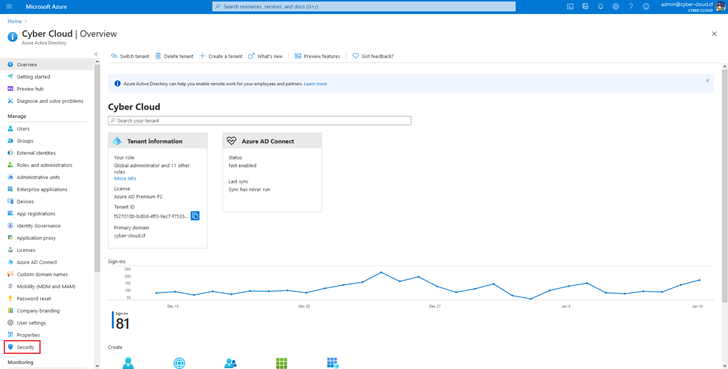Click the green enterprise application grid icon
This screenshot has height=369, width=728.
pos(281,363)
